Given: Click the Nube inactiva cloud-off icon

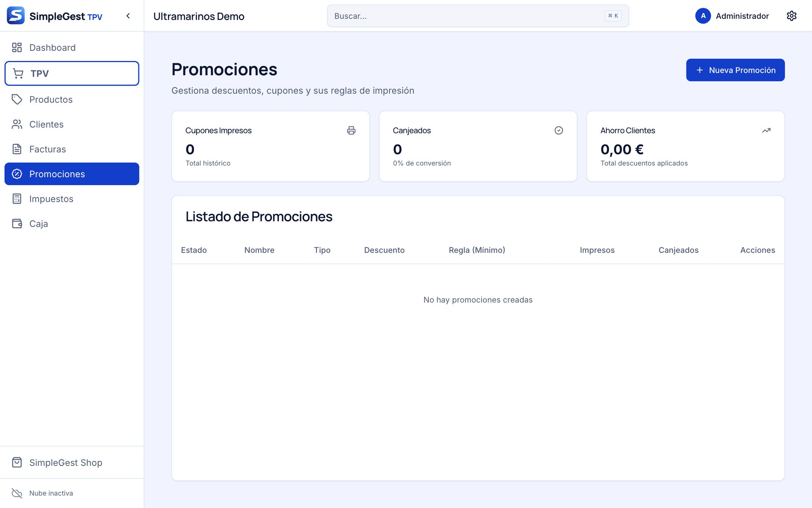Looking at the screenshot, I should click(17, 493).
